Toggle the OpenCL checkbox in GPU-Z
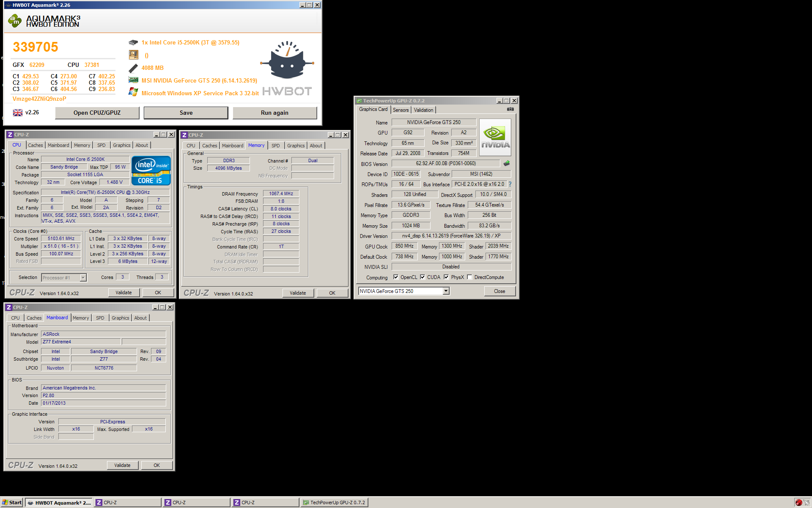 (x=396, y=277)
